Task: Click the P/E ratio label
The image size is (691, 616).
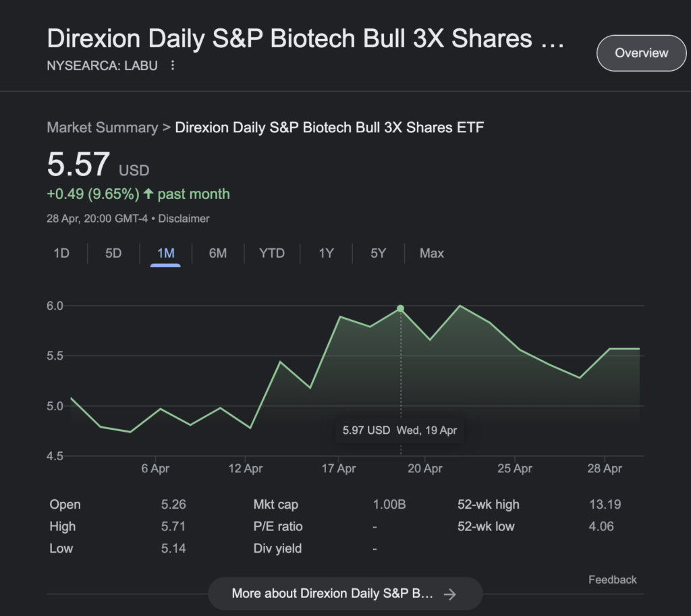Action: tap(278, 526)
